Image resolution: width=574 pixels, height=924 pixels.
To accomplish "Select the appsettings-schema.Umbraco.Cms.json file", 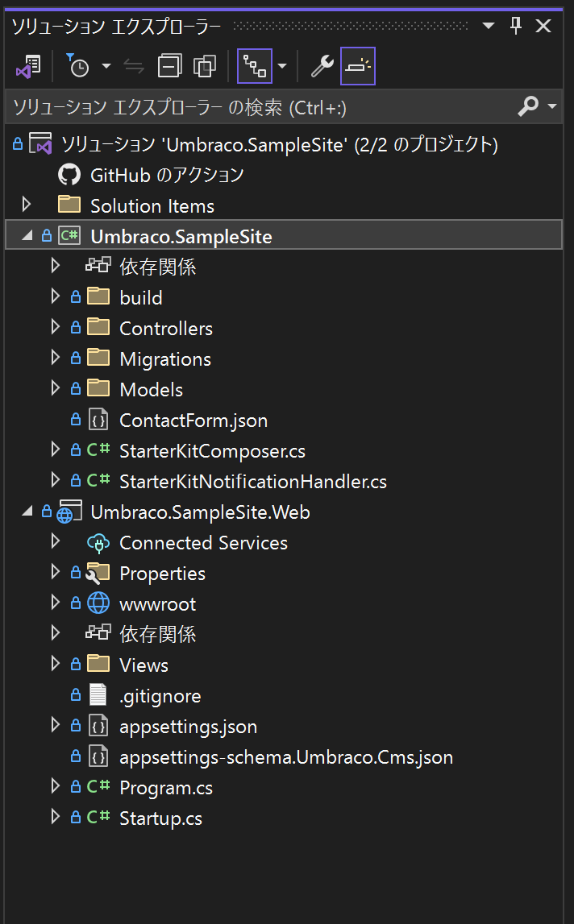I will (x=285, y=757).
